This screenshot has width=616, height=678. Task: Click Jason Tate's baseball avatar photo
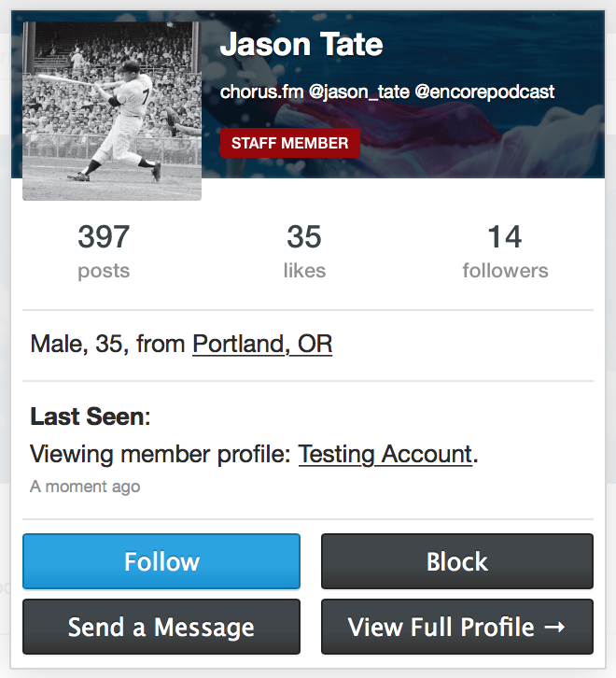(x=112, y=110)
